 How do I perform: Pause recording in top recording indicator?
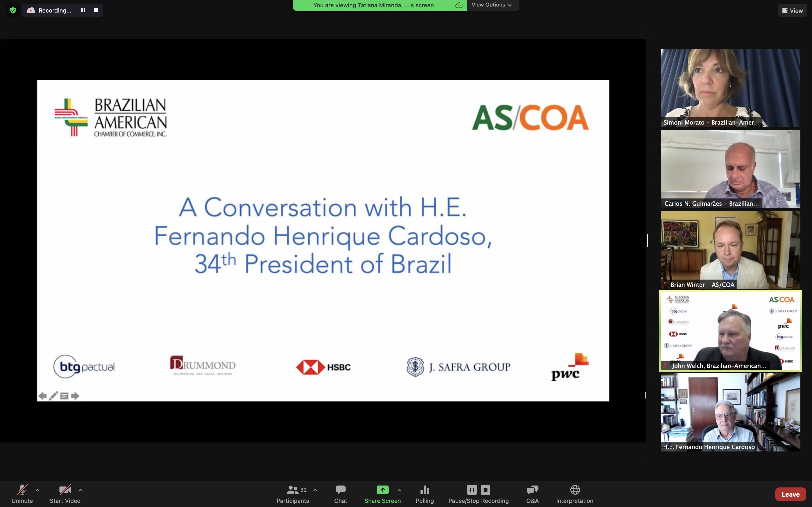click(83, 10)
